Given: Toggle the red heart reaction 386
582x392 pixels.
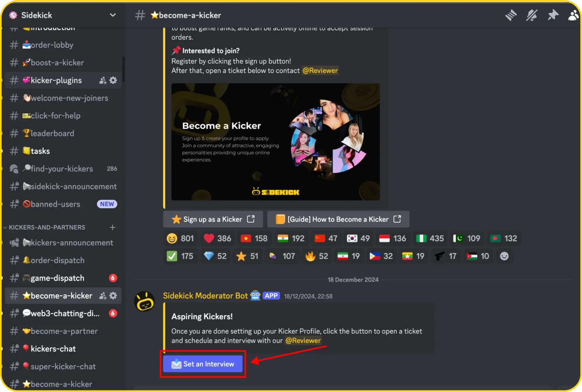Looking at the screenshot, I should (x=217, y=238).
